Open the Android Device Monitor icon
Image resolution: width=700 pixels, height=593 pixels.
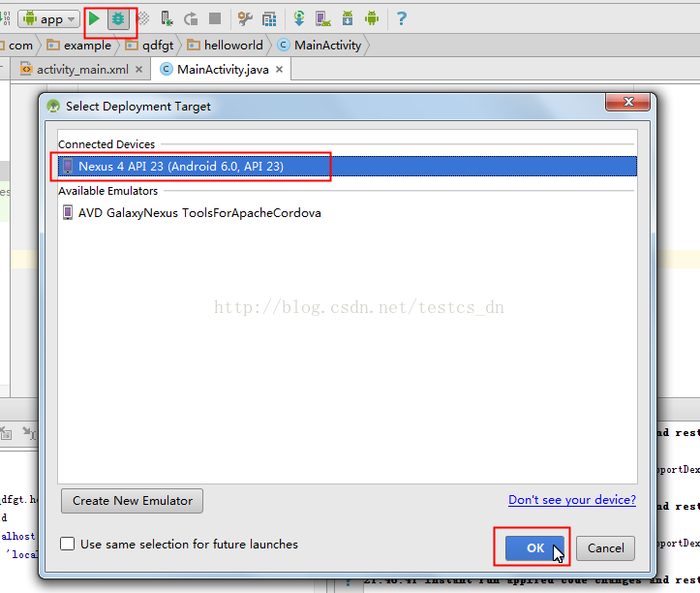pyautogui.click(x=372, y=18)
